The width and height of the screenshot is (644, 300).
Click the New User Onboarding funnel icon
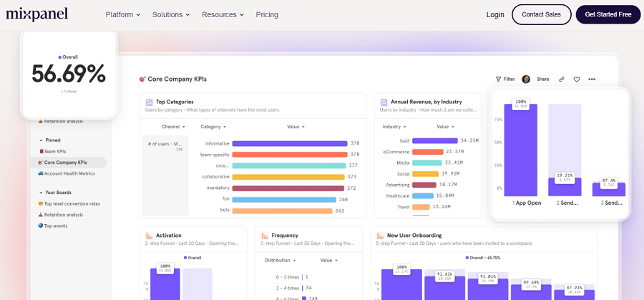pos(381,236)
